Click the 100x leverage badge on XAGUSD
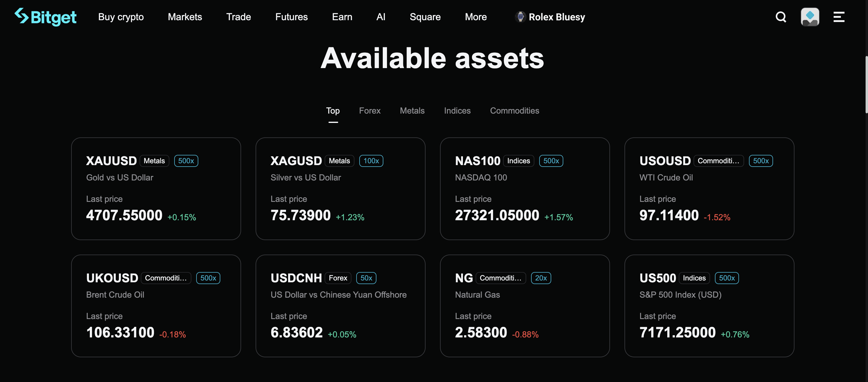Image resolution: width=868 pixels, height=382 pixels. (371, 161)
